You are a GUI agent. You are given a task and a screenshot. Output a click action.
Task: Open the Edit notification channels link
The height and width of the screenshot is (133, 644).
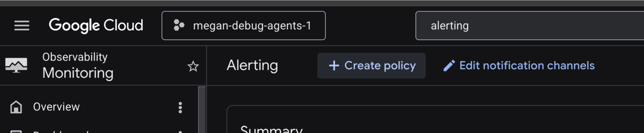point(527,66)
